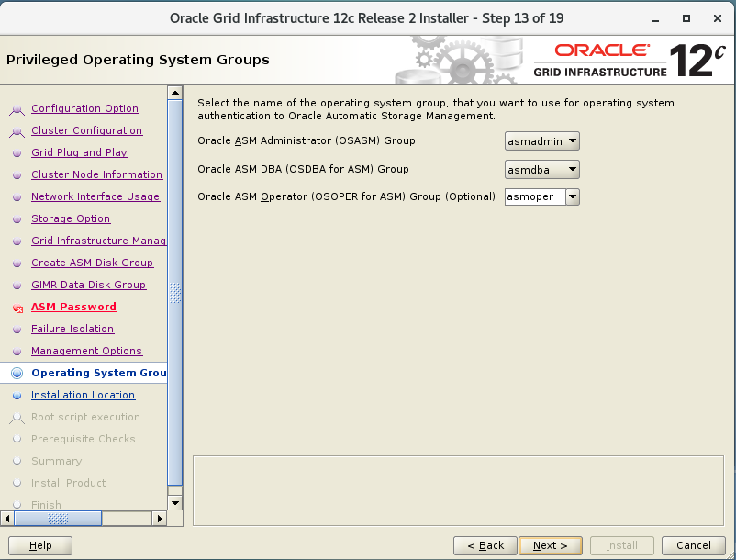Click the step bullet beside Installation Location

[17, 396]
